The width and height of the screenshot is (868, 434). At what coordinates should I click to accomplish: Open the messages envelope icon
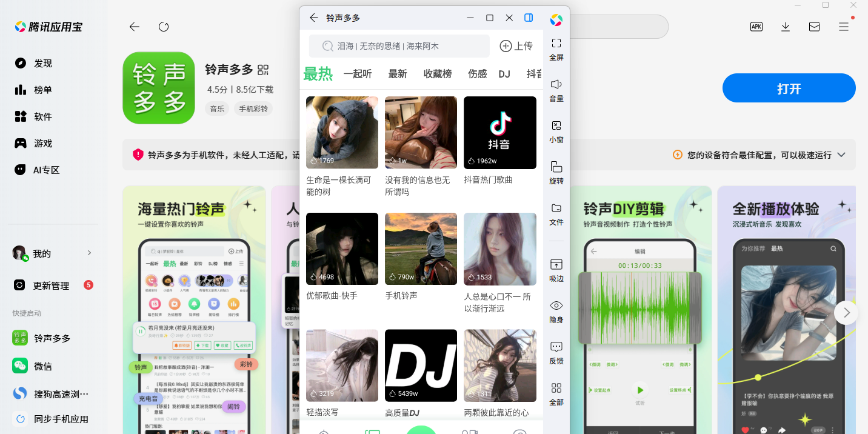[x=815, y=27]
